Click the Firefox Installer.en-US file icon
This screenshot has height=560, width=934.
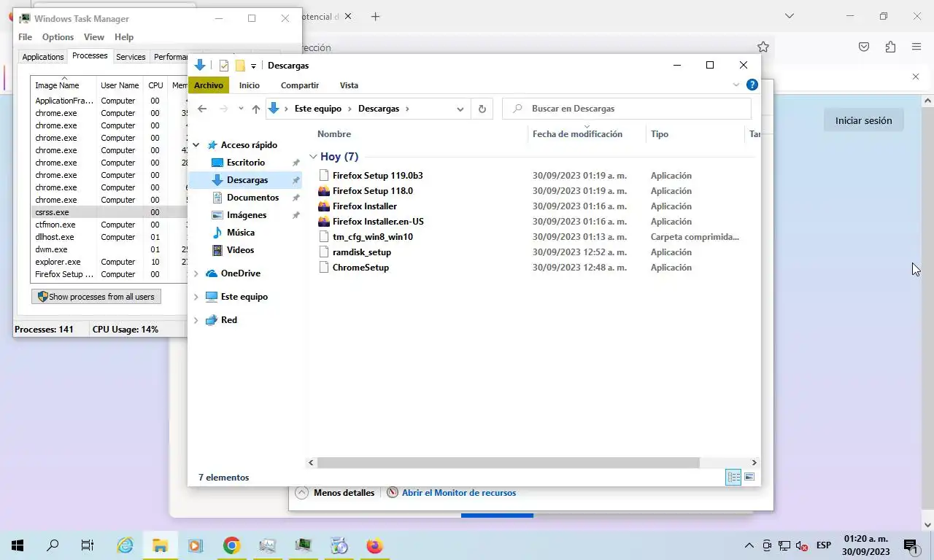coord(324,222)
